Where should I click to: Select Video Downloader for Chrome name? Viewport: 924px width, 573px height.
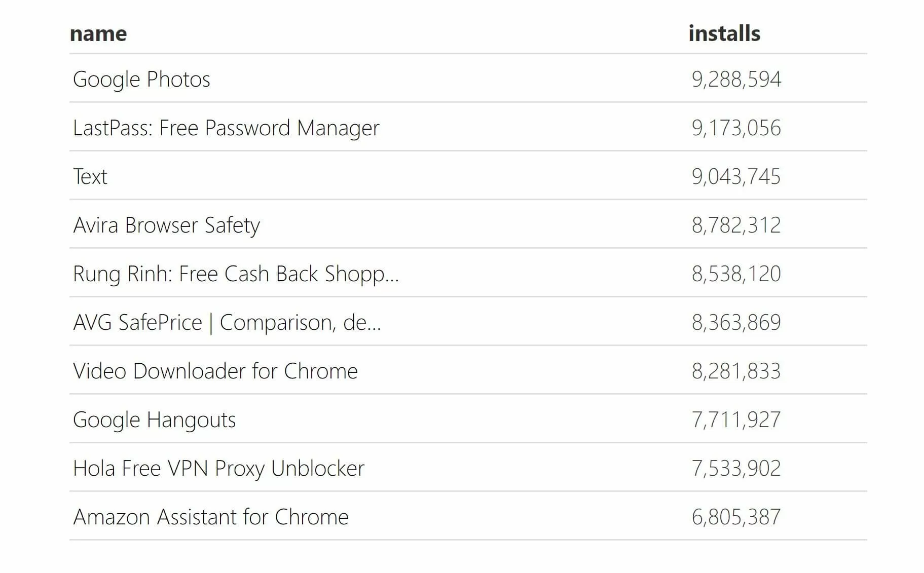215,371
